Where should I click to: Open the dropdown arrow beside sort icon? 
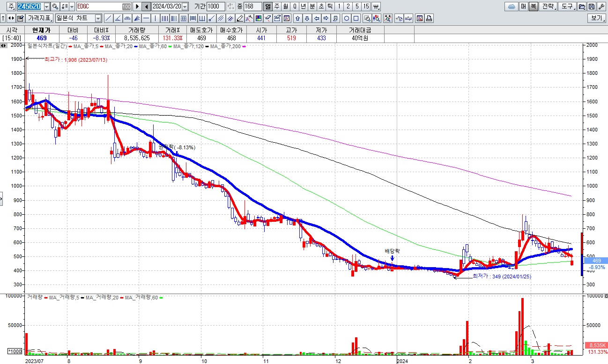[x=72, y=7]
